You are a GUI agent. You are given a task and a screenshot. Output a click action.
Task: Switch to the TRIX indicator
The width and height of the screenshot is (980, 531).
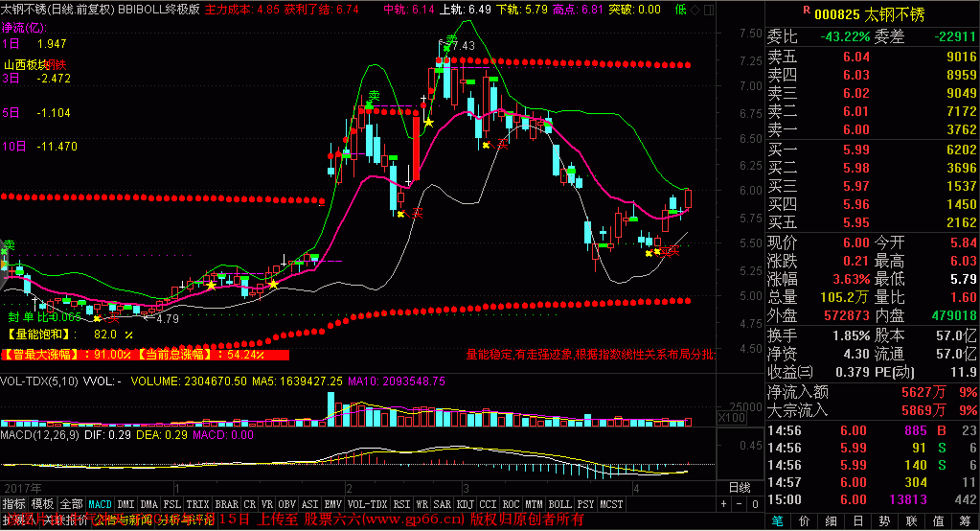point(197,504)
